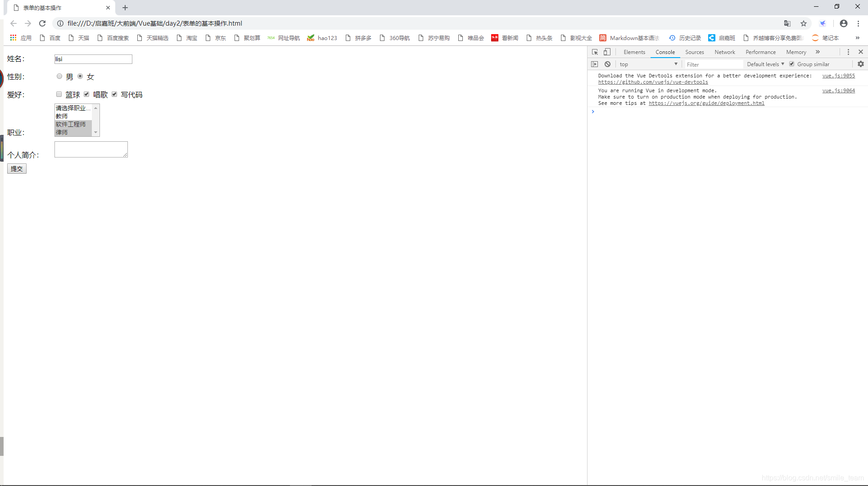Click the console prompt arrow line
This screenshot has height=486, width=868.
[728, 112]
